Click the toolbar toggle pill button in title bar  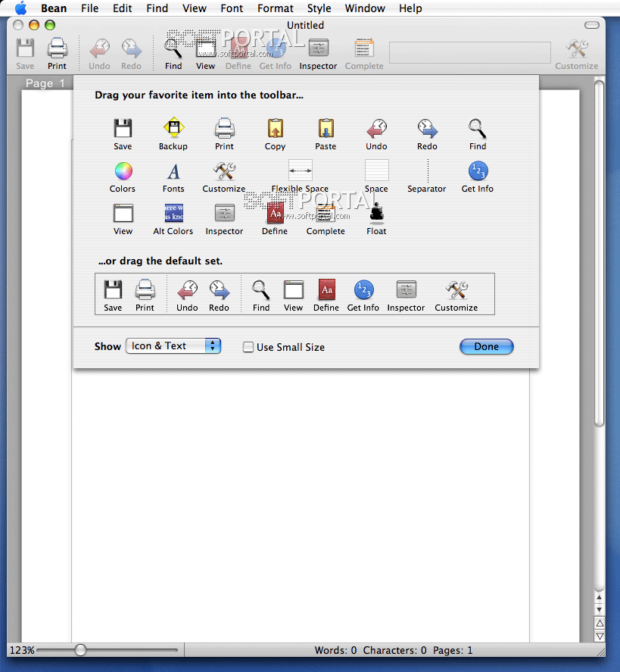click(x=592, y=25)
